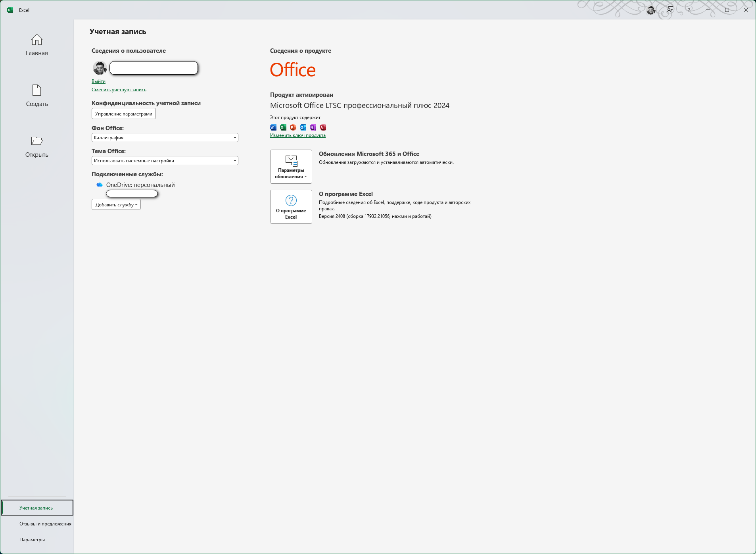
Task: Go to the Открыть open file page
Action: pyautogui.click(x=37, y=146)
